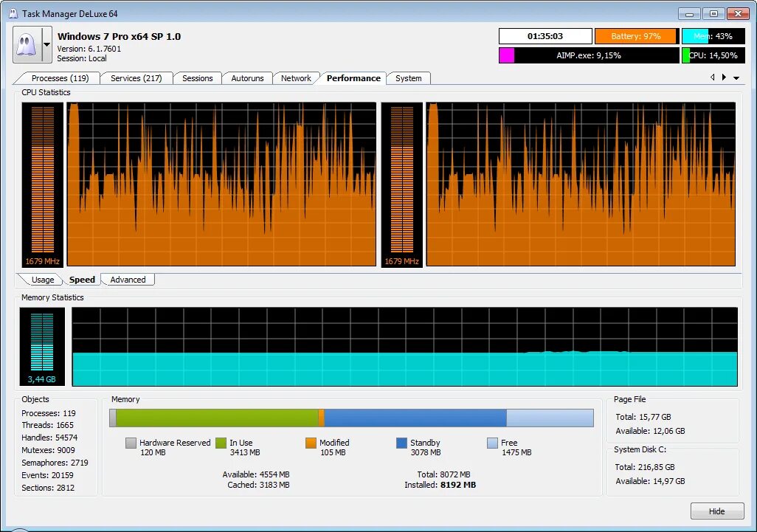Click the Installed: 8192 MB text

440,485
